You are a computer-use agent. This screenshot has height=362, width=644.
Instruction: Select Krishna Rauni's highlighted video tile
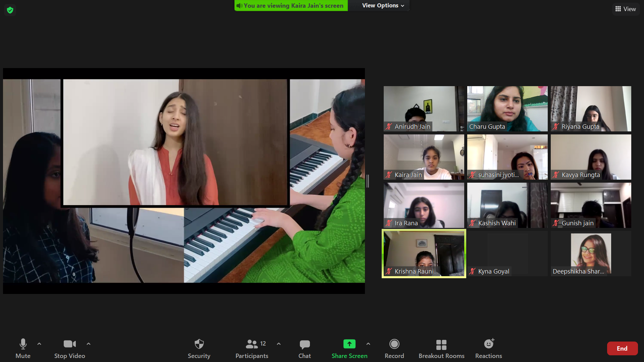(424, 253)
